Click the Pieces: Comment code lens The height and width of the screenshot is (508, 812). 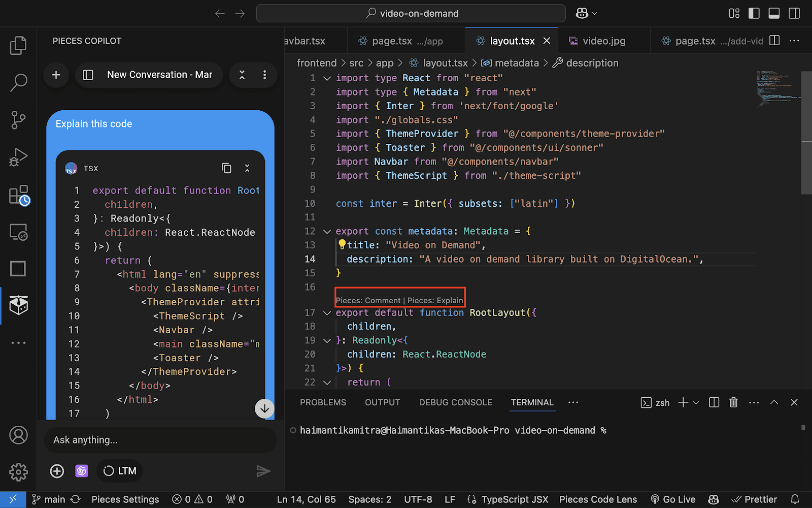click(x=368, y=301)
